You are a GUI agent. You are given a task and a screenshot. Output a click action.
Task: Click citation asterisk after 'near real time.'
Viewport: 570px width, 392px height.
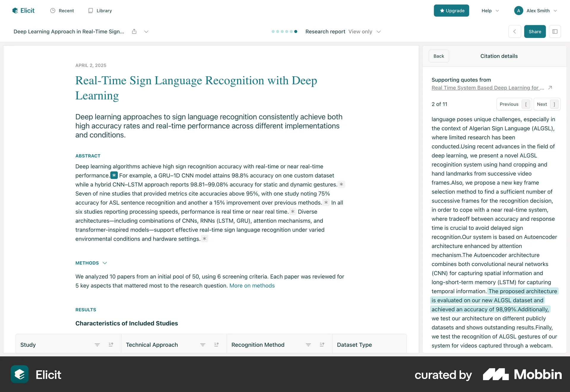point(293,211)
